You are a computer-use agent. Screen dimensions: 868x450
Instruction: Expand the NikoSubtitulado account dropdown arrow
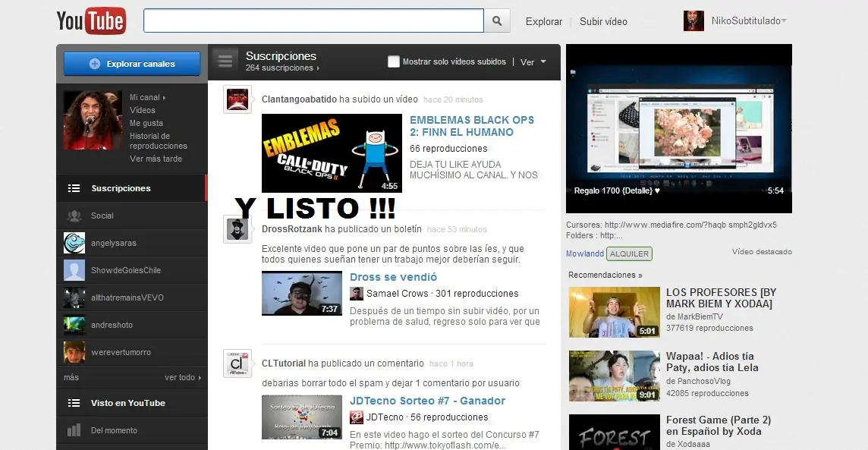click(784, 21)
